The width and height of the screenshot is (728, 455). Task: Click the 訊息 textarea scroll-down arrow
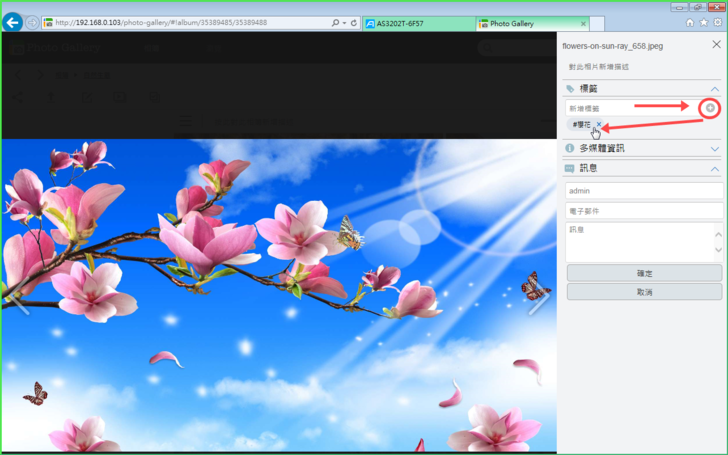[x=718, y=249]
